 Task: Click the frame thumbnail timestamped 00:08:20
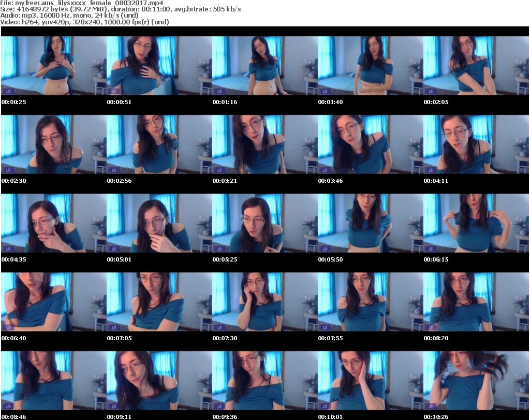coord(476,302)
